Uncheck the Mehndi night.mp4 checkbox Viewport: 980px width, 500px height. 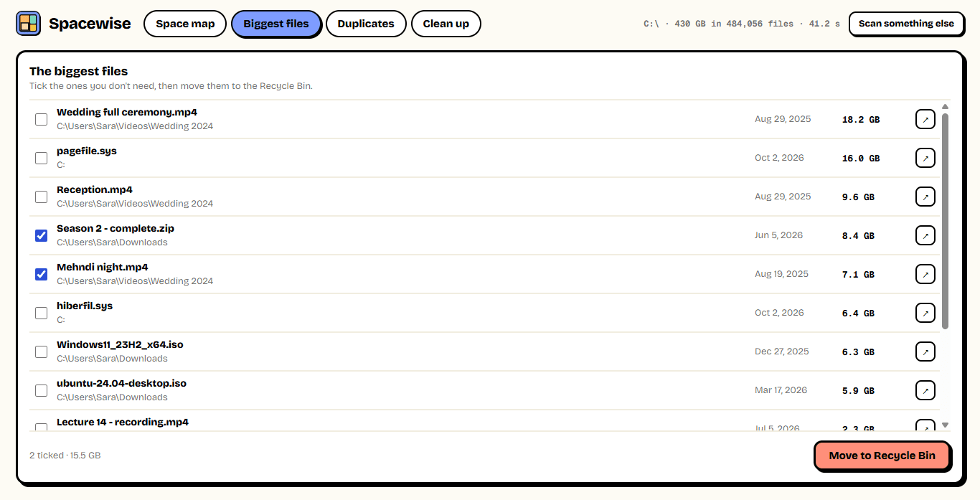tap(42, 274)
